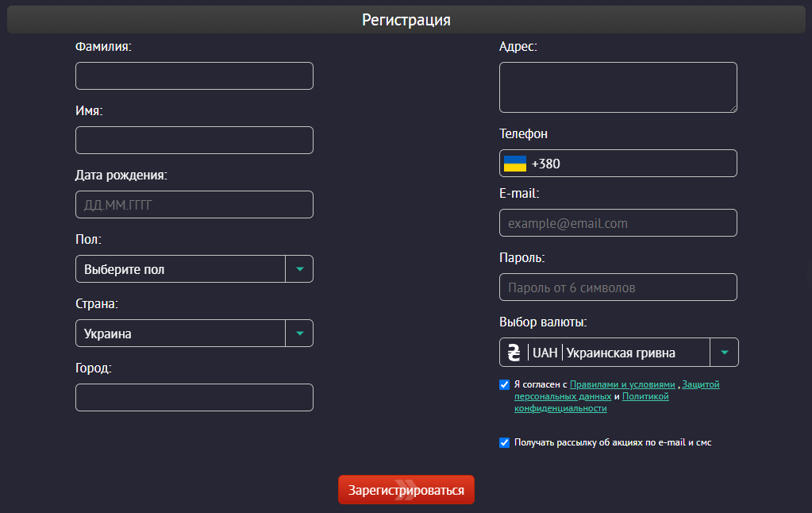The width and height of the screenshot is (812, 513).
Task: Open the currency selection dropdown arrow
Action: pos(724,353)
